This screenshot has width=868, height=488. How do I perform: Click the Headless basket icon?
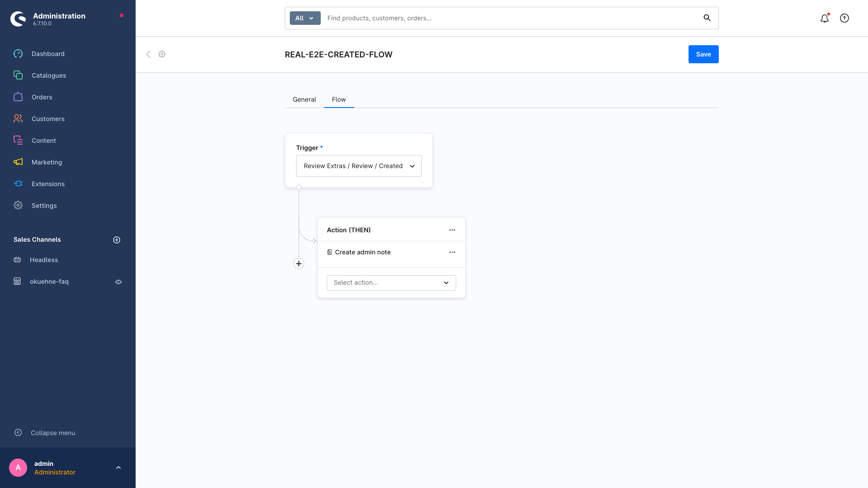(x=17, y=260)
